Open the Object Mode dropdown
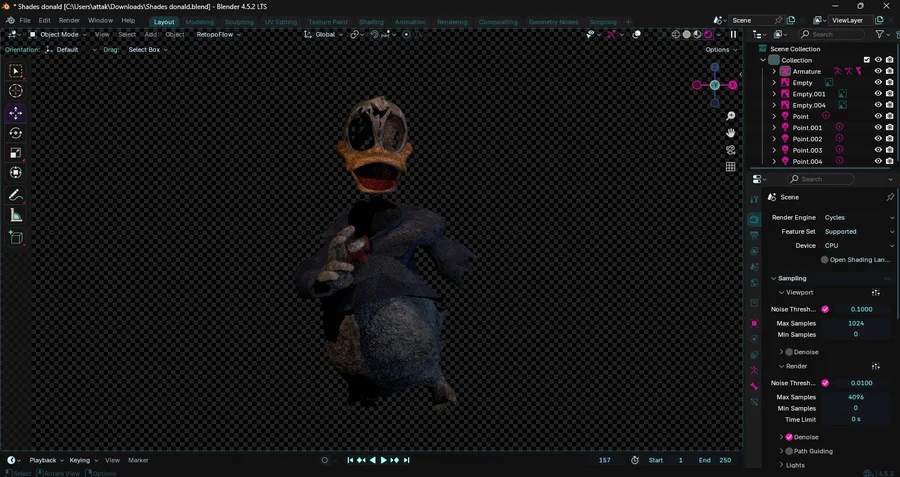The width and height of the screenshot is (900, 477). tap(58, 34)
